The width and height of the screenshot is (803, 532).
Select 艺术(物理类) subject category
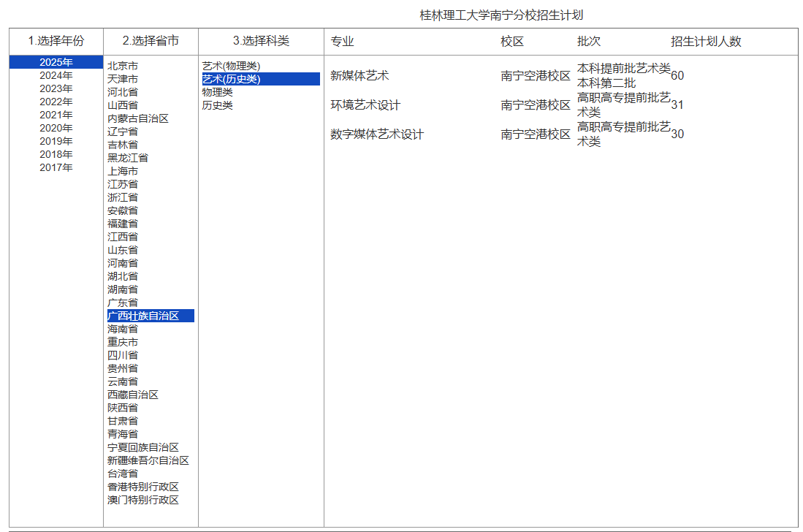[231, 66]
